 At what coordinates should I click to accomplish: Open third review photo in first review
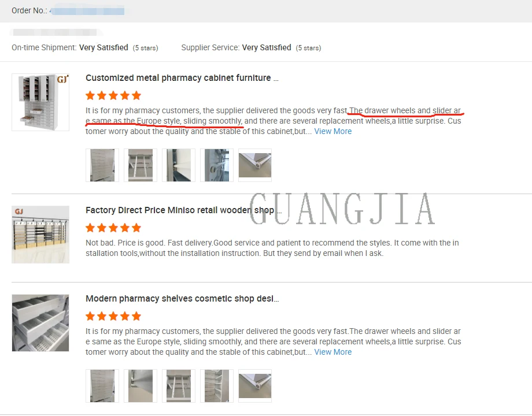tap(179, 165)
